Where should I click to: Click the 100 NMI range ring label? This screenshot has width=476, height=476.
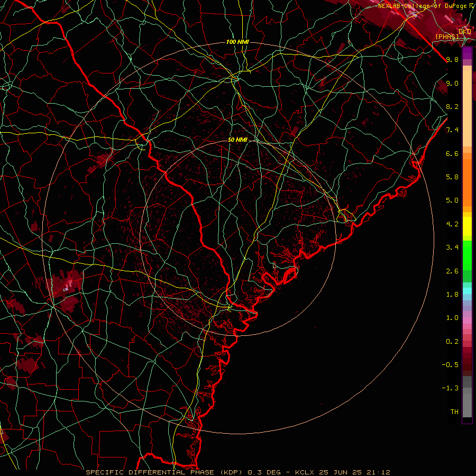pyautogui.click(x=237, y=42)
